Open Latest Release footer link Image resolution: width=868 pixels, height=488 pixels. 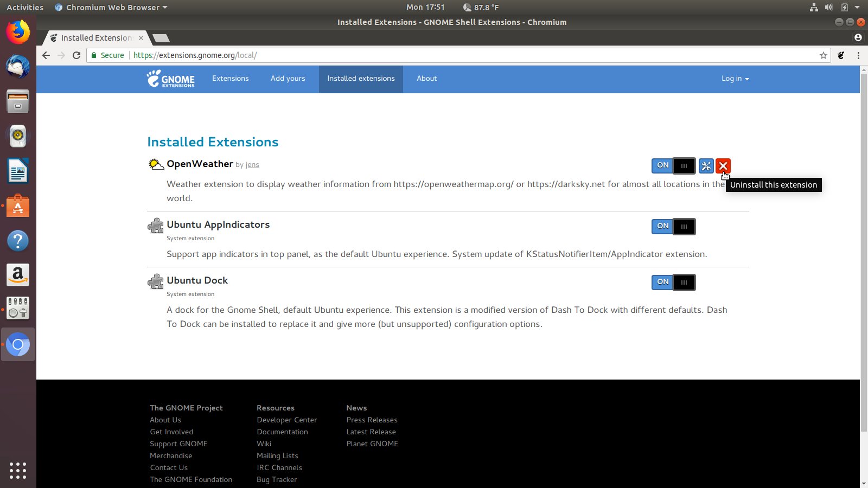click(x=371, y=432)
